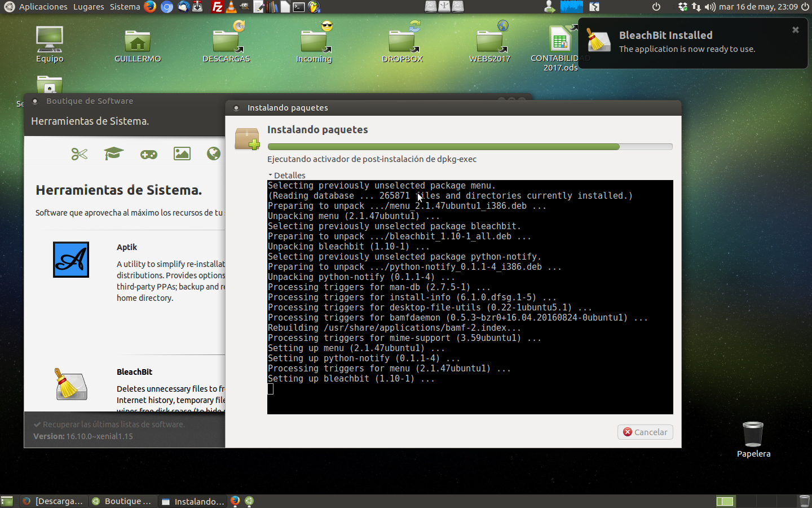Open the terminal launcher in the panel
812x508 pixels.
tap(299, 7)
